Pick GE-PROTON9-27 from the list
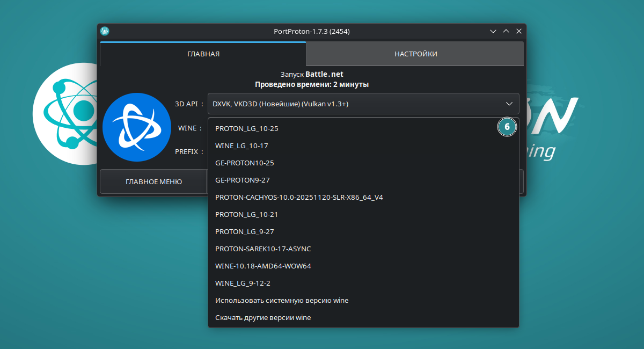This screenshot has width=644, height=349. point(243,180)
